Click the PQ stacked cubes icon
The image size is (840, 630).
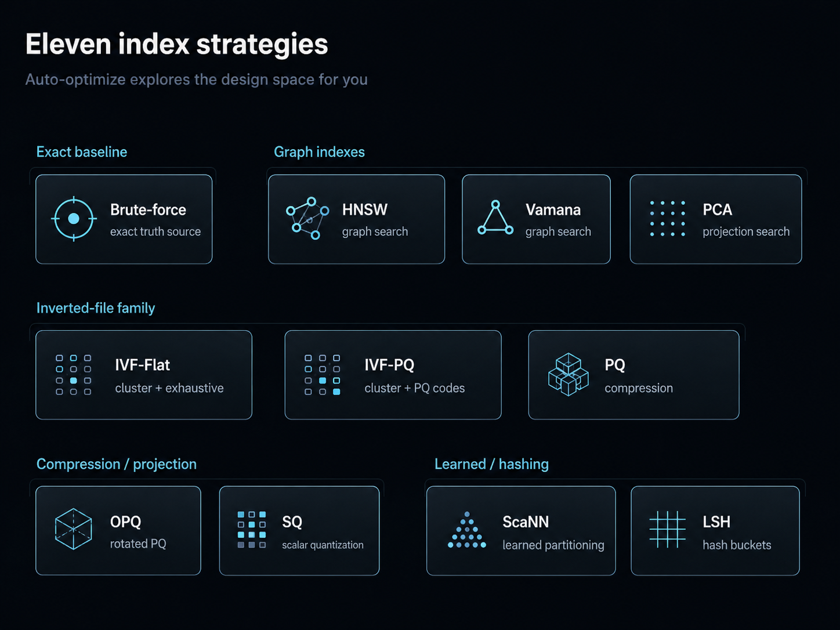click(569, 375)
